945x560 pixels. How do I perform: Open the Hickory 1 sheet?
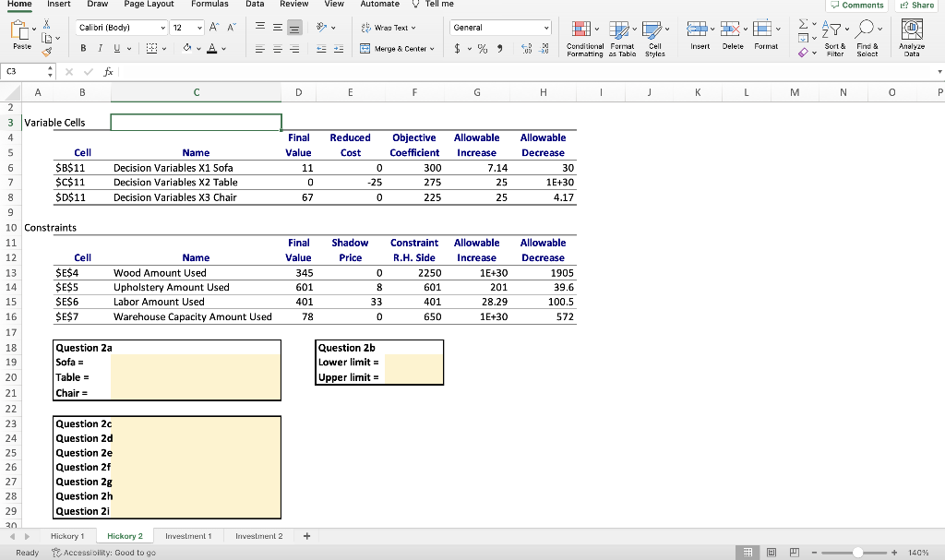tap(67, 536)
